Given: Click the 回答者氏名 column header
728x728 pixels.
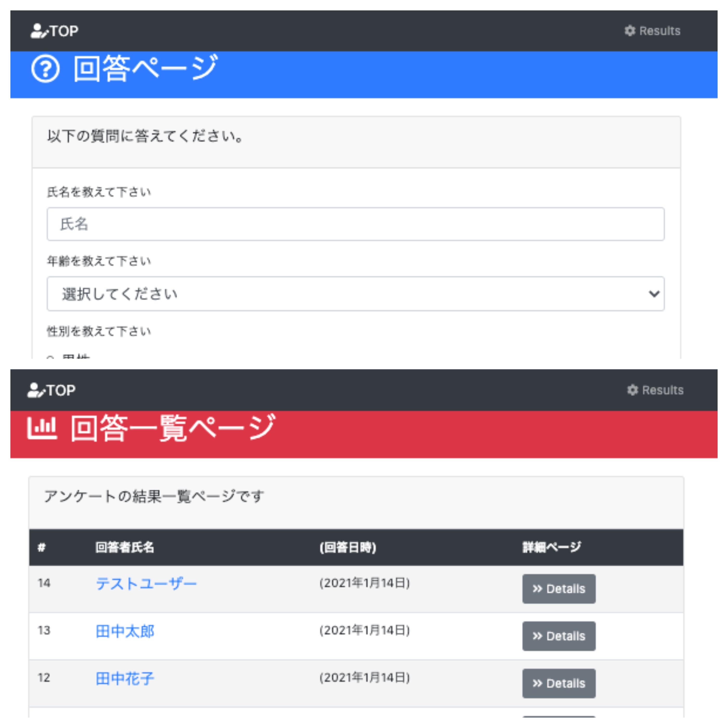Looking at the screenshot, I should point(124,547).
